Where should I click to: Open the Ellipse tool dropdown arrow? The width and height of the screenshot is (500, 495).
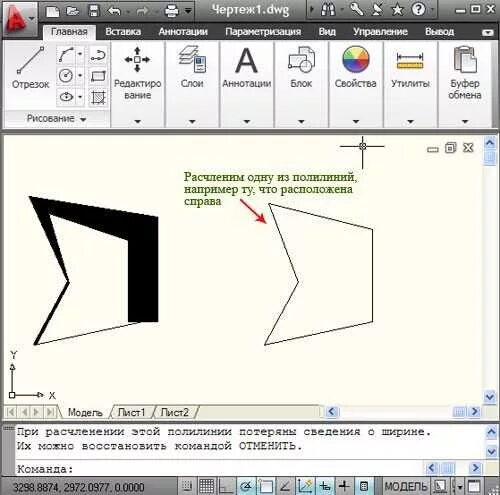coord(80,97)
